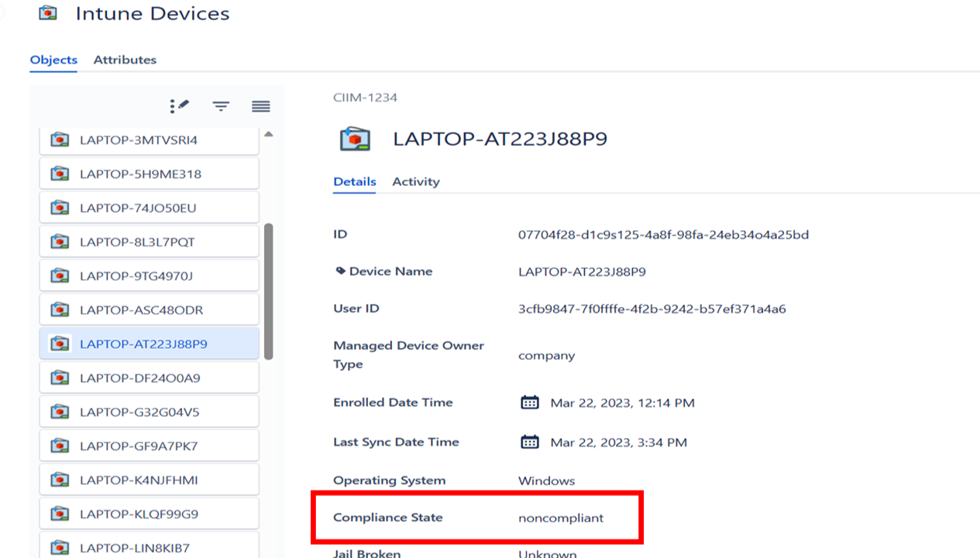980x558 pixels.
Task: Click label tag icon beside Device Name
Action: point(340,271)
